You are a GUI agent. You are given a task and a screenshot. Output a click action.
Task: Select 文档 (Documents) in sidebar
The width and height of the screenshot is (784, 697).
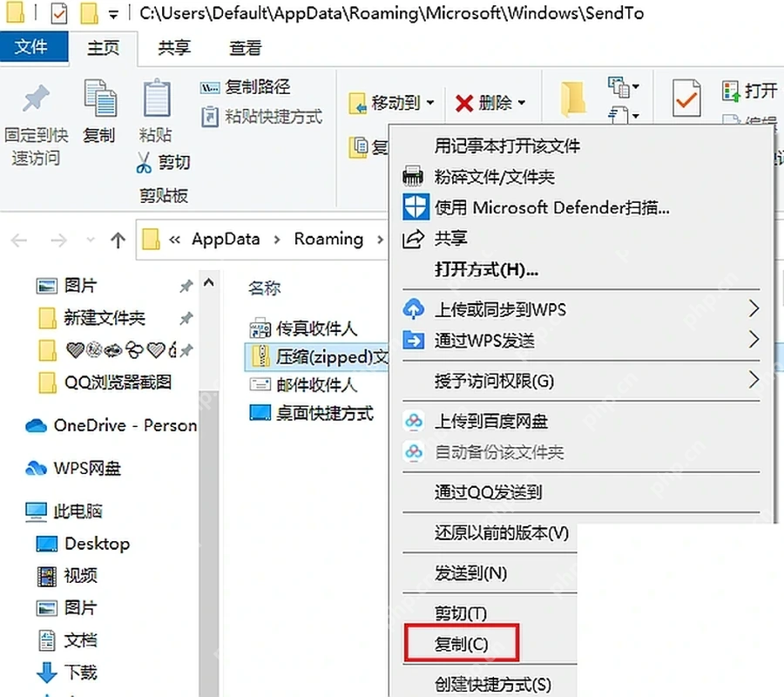coord(67,640)
